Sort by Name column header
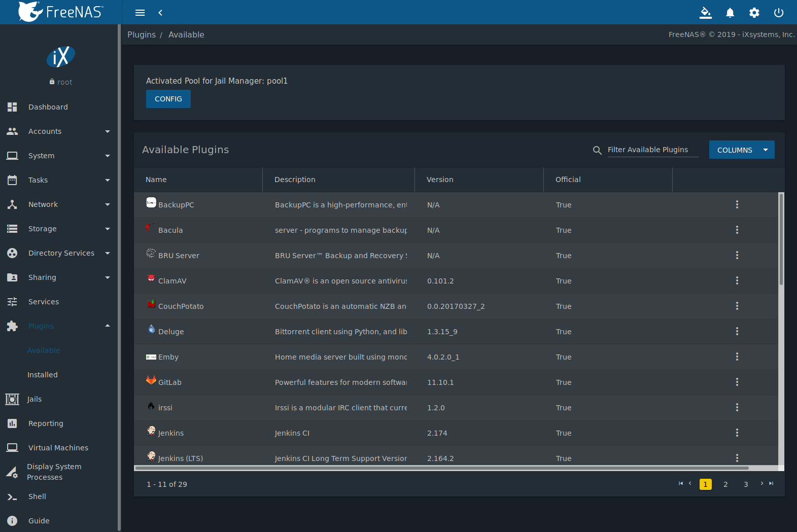This screenshot has width=797, height=532. 156,180
